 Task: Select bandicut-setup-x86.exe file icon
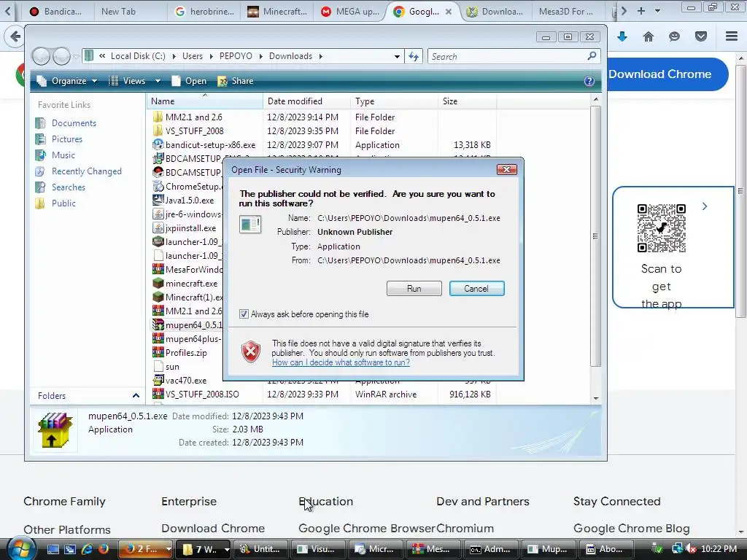[x=158, y=145]
